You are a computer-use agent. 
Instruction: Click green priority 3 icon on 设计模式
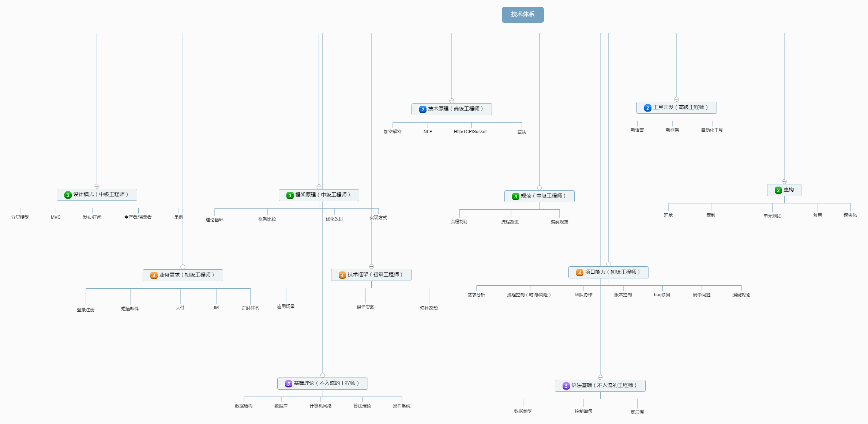68,195
